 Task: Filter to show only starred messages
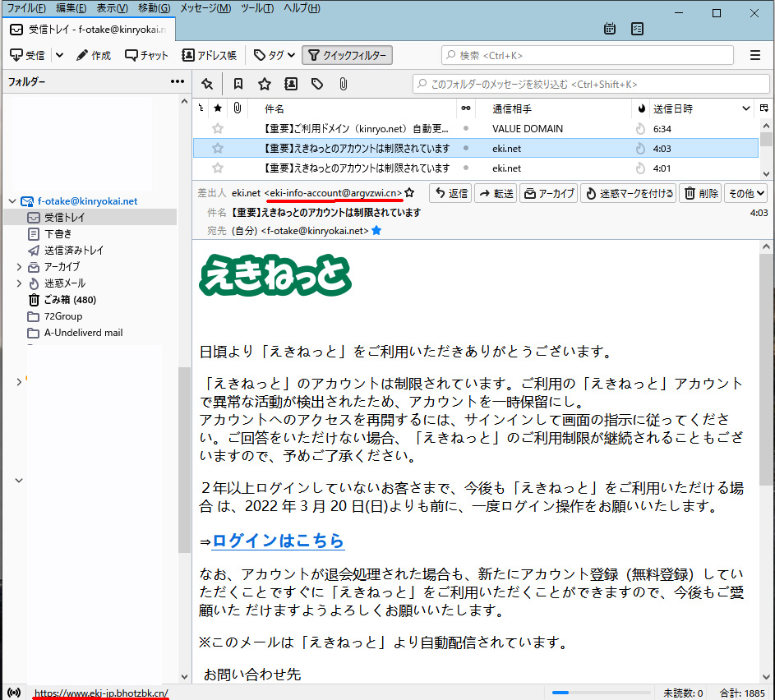pyautogui.click(x=265, y=84)
